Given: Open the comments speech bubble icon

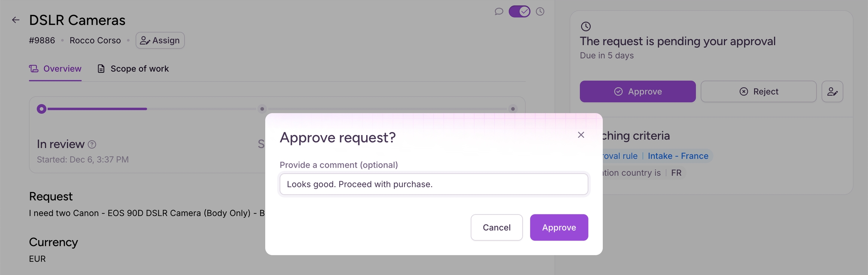Looking at the screenshot, I should pyautogui.click(x=499, y=12).
